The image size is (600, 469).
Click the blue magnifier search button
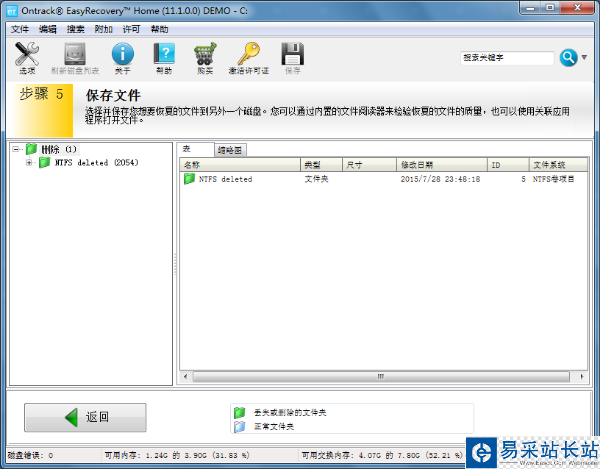[569, 58]
